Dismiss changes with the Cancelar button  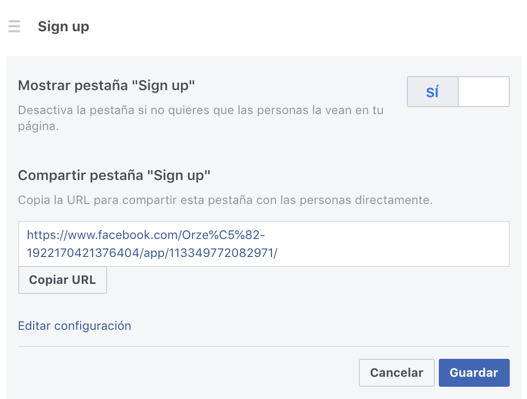tap(397, 372)
